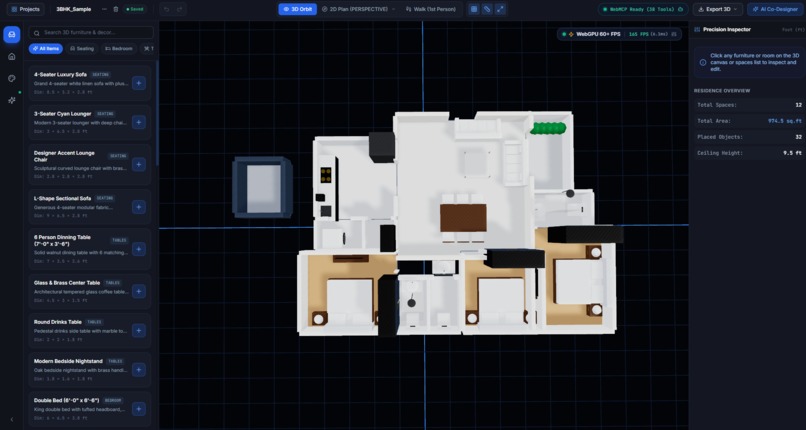Select the green plant on the balcony

tap(548, 128)
